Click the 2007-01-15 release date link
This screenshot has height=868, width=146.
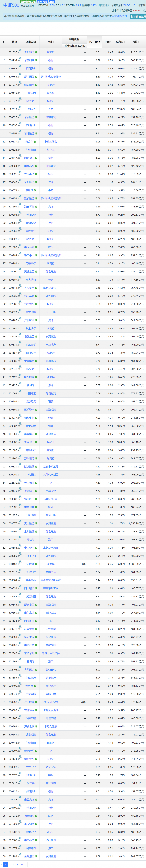(x=129, y=5)
